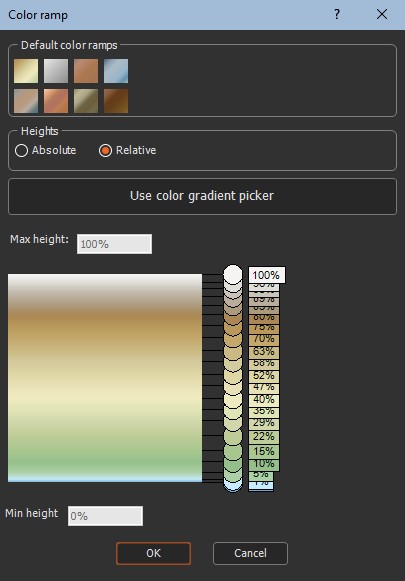
Task: Open the help question mark in title bar
Action: [x=337, y=14]
